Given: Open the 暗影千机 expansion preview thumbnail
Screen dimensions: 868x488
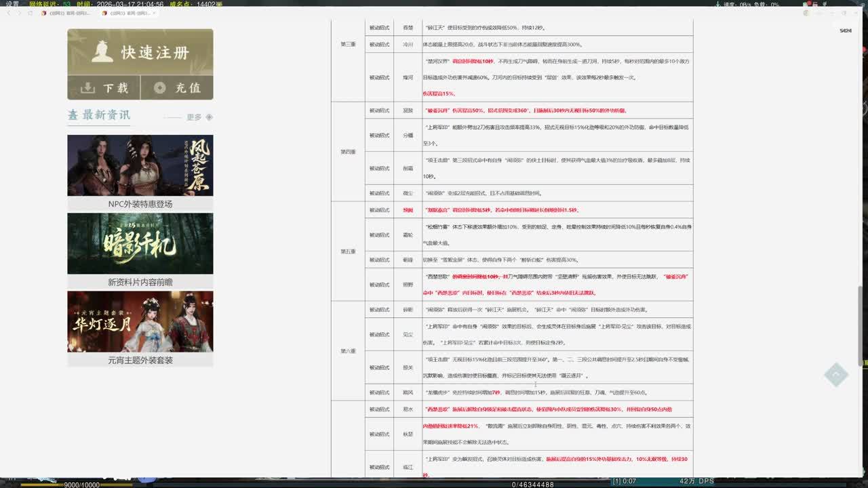Looking at the screenshot, I should click(140, 243).
